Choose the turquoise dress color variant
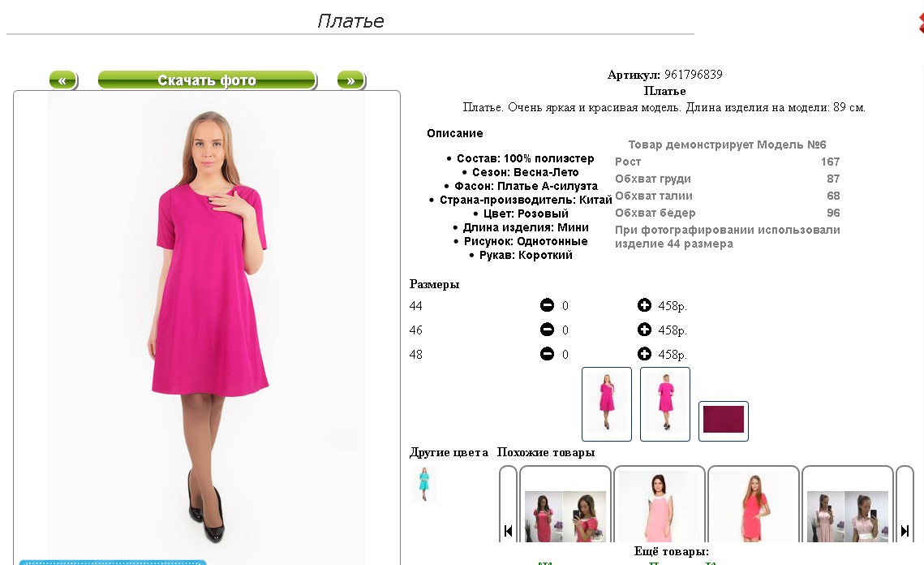This screenshot has width=924, height=565. [x=423, y=484]
